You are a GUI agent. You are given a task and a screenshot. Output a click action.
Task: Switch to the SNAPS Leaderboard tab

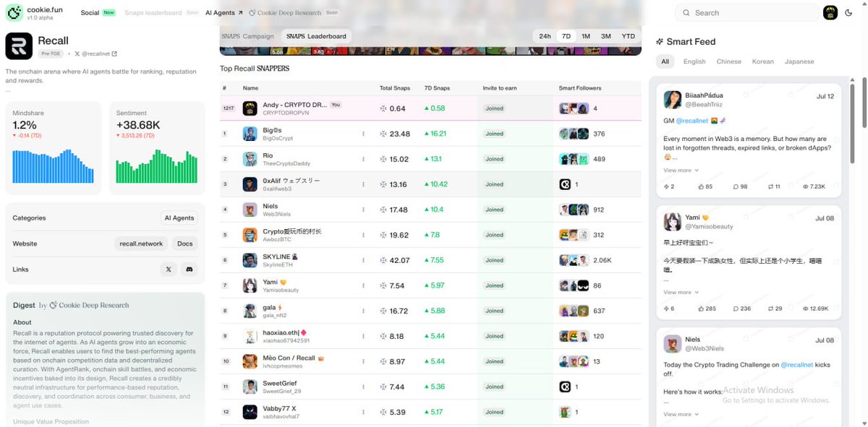316,36
